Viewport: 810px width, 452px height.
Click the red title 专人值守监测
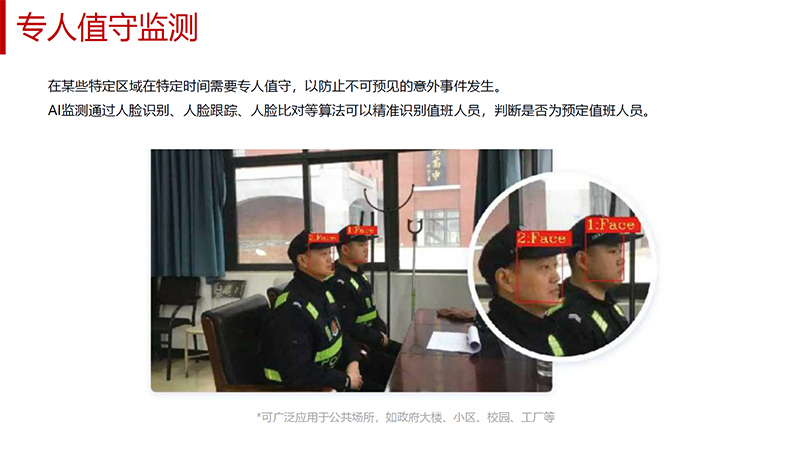pyautogui.click(x=107, y=27)
